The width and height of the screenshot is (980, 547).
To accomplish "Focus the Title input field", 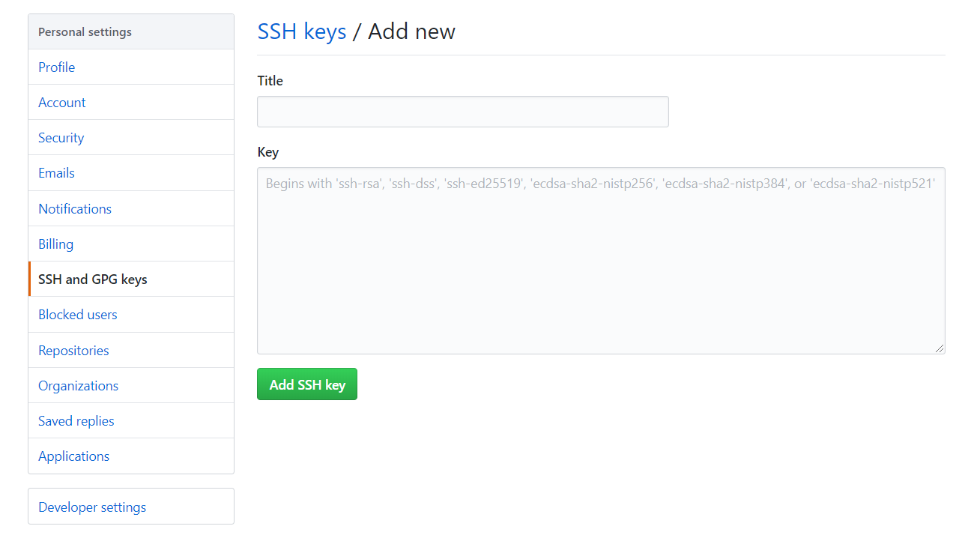I will pyautogui.click(x=462, y=112).
